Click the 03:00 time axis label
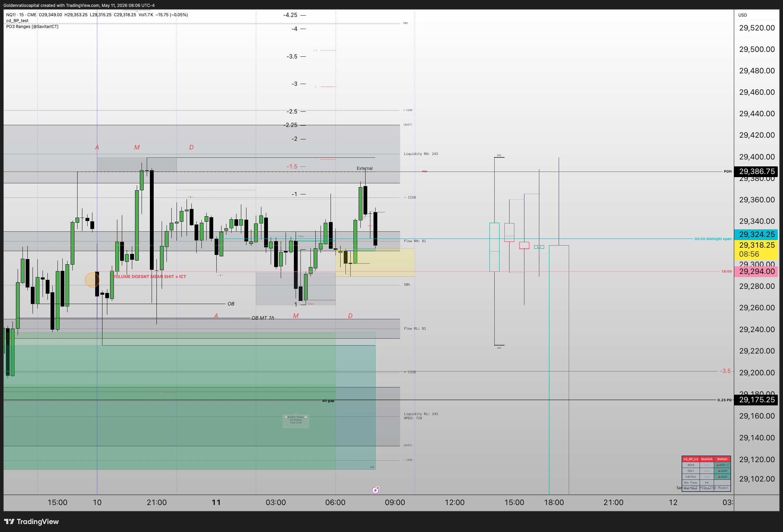The image size is (783, 532). (276, 503)
